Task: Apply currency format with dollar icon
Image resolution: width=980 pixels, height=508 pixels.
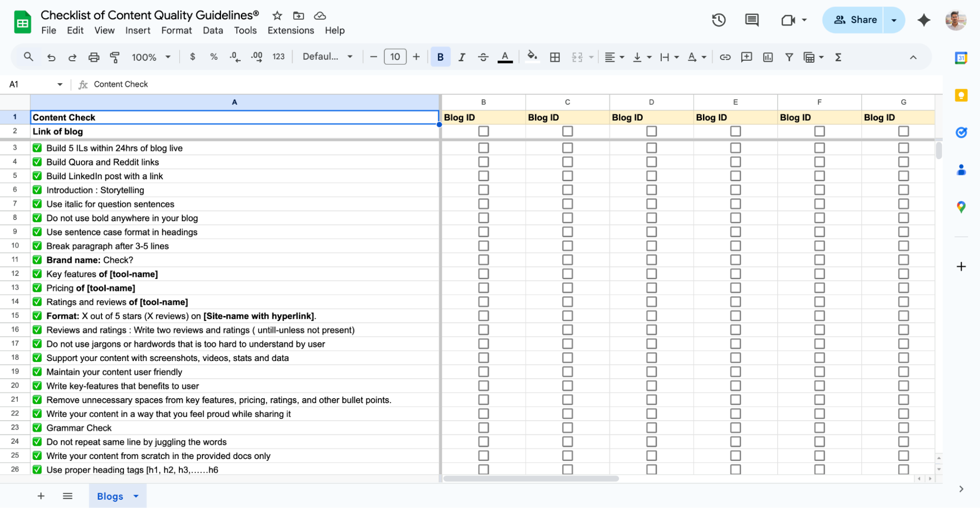Action: [x=193, y=57]
